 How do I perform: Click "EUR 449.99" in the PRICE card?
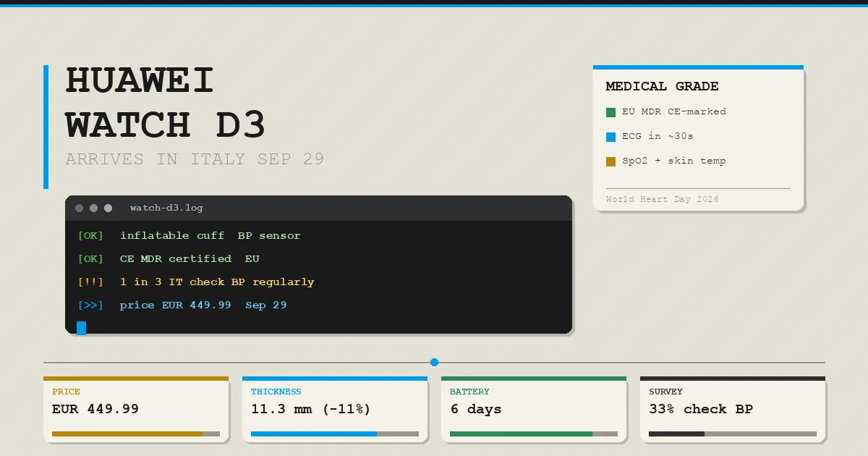95,410
